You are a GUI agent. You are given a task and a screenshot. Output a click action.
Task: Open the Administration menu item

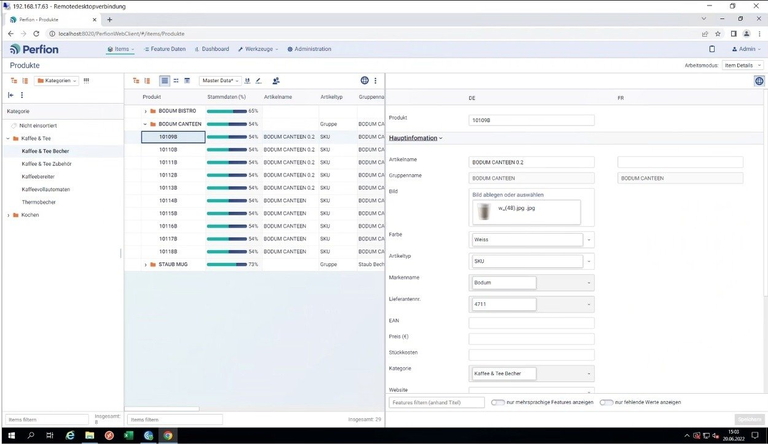pyautogui.click(x=309, y=49)
